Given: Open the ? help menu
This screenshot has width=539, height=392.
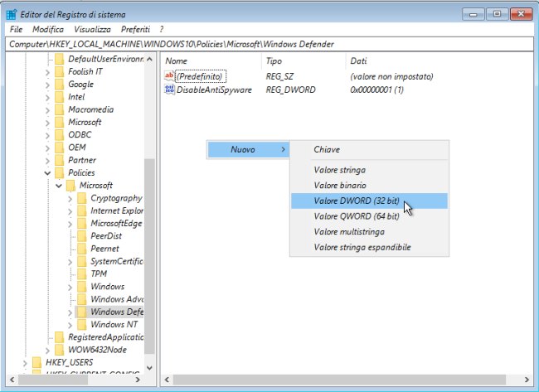Looking at the screenshot, I should click(x=162, y=30).
